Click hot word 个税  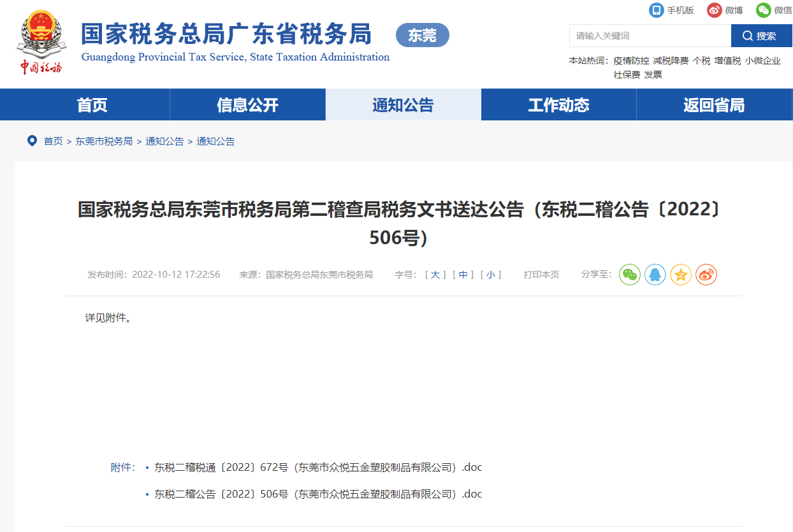tap(701, 61)
